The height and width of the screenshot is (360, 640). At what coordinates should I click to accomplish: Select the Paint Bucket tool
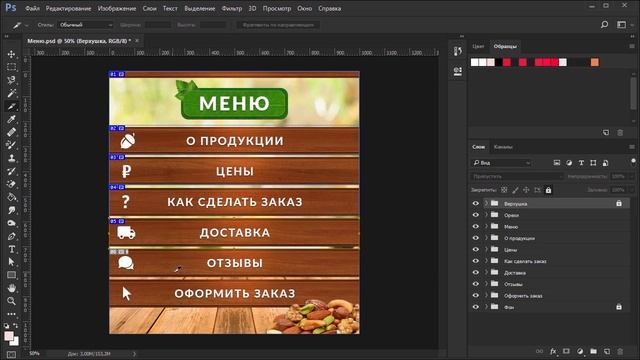[11, 197]
